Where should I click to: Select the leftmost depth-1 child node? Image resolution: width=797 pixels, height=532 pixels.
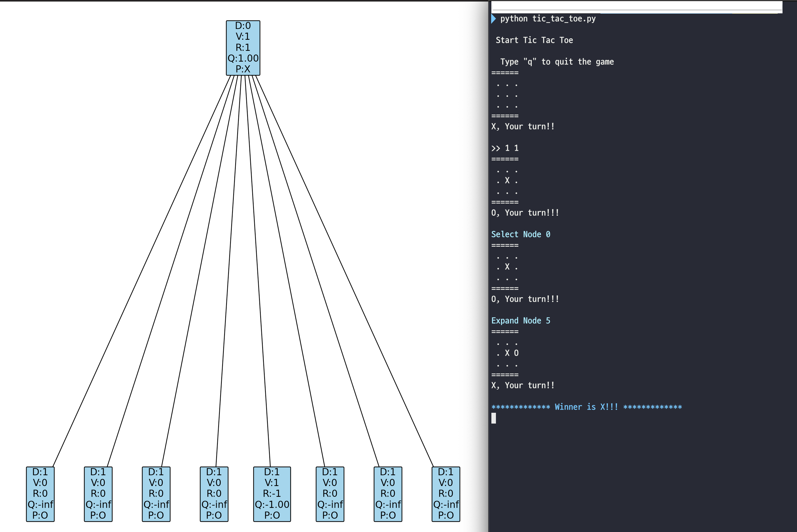[40, 494]
